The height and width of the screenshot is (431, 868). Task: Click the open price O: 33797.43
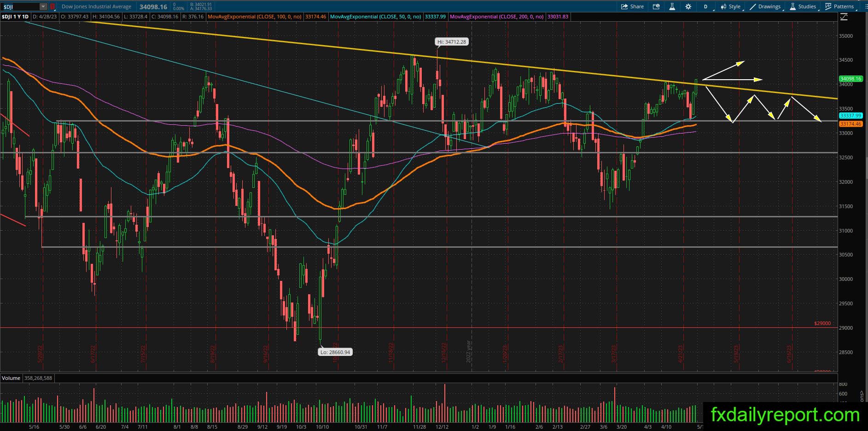point(75,17)
